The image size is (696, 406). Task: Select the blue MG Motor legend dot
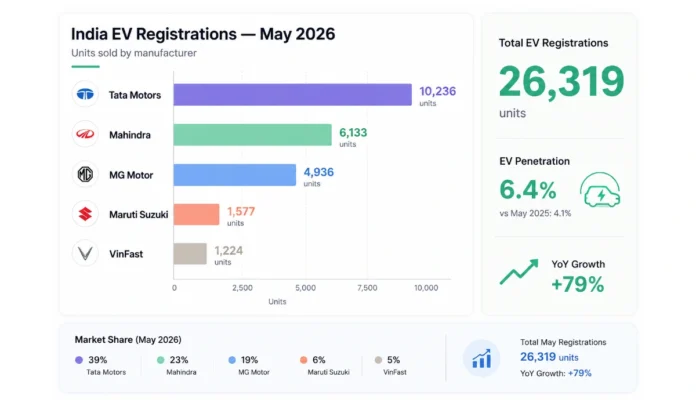coord(232,360)
